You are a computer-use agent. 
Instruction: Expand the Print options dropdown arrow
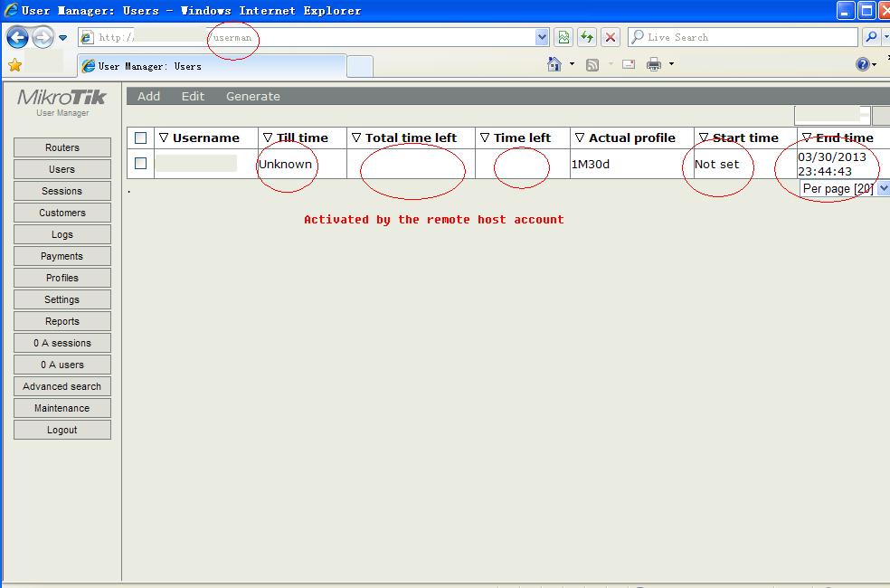[671, 64]
